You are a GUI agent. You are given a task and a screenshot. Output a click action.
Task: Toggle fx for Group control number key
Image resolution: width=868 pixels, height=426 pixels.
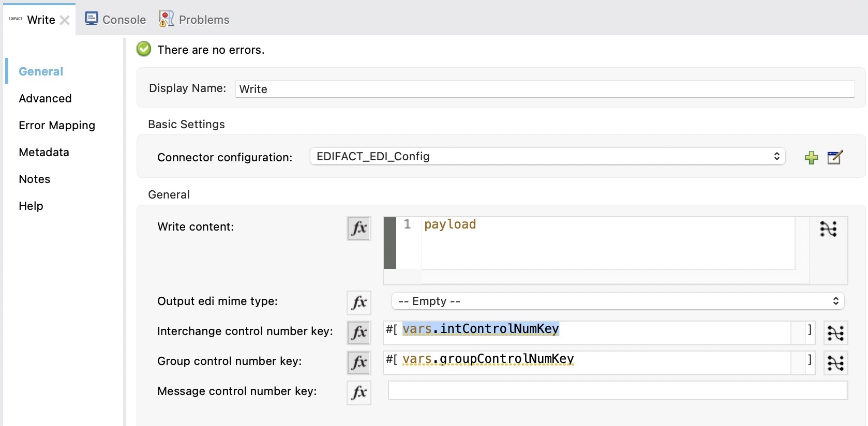359,363
